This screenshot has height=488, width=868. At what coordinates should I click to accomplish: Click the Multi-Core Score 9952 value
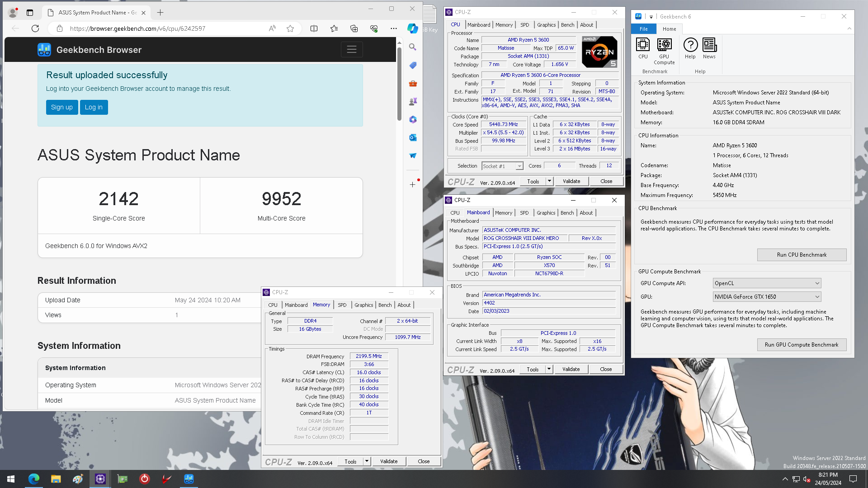(281, 199)
